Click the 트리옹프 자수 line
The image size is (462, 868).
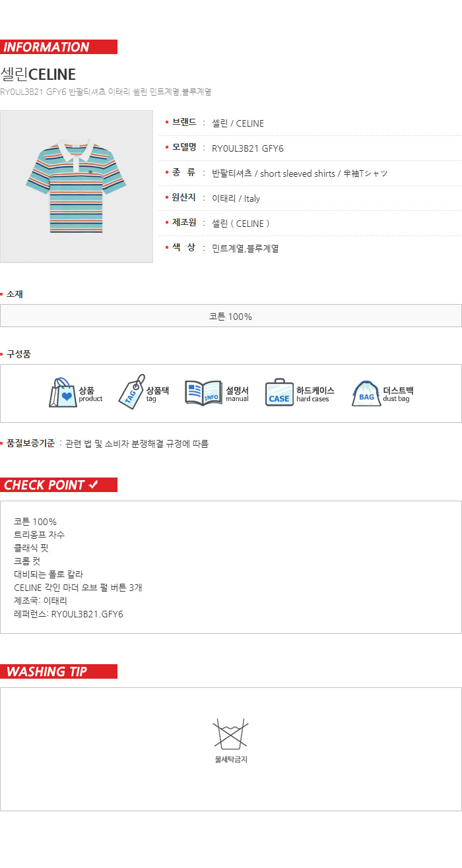coord(39,535)
